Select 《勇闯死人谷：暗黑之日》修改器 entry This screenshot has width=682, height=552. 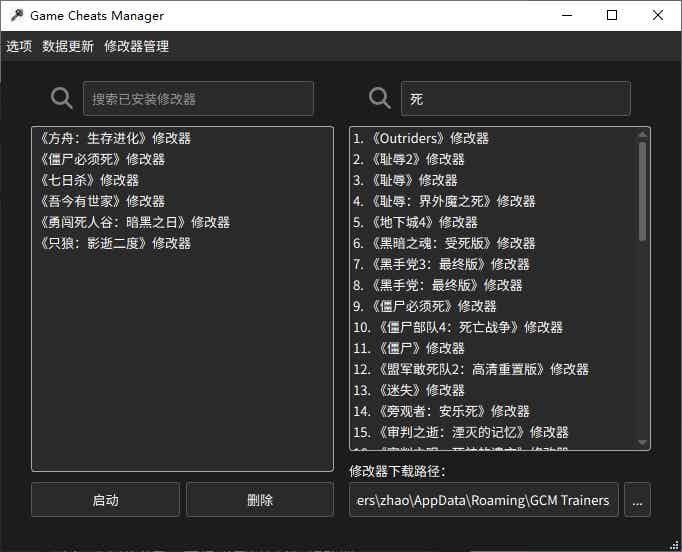click(183, 222)
